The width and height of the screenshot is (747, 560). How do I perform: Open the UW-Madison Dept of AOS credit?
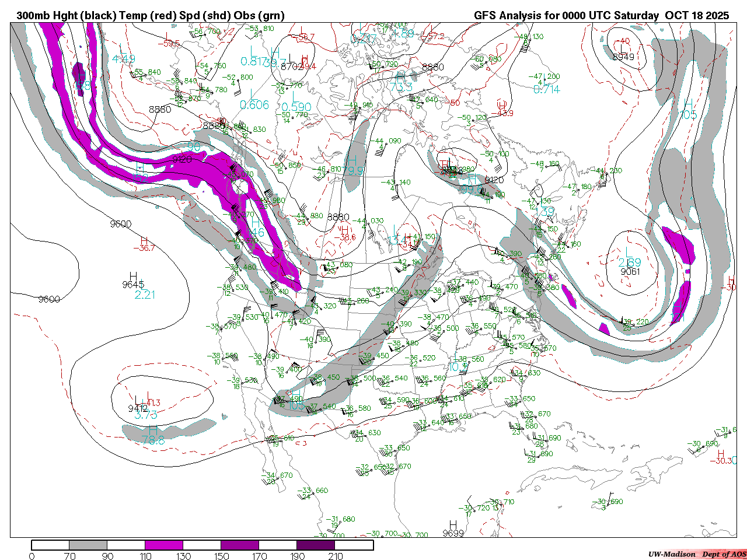[x=697, y=554]
